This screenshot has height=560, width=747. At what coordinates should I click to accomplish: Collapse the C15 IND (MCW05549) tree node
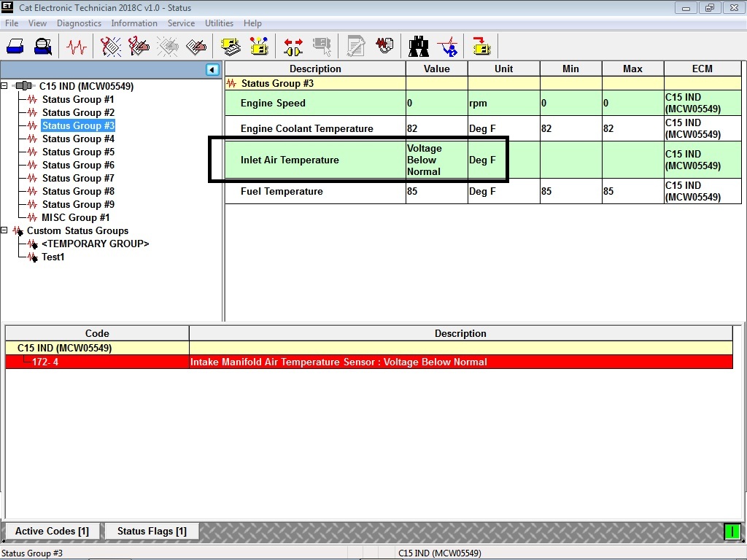(4, 86)
